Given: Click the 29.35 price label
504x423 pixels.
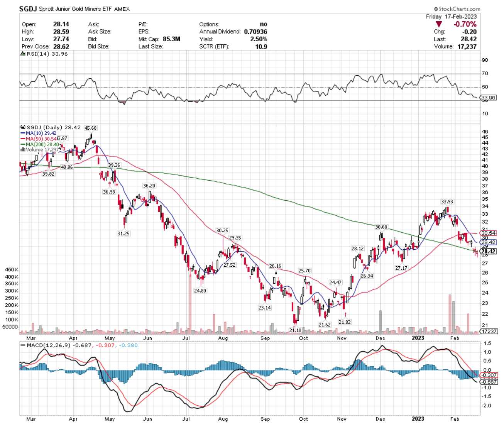Looking at the screenshot, I should click(x=235, y=238).
